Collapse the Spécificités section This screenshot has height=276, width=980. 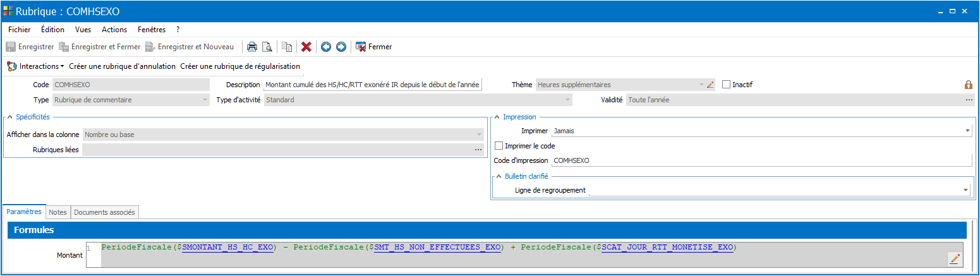(x=9, y=117)
